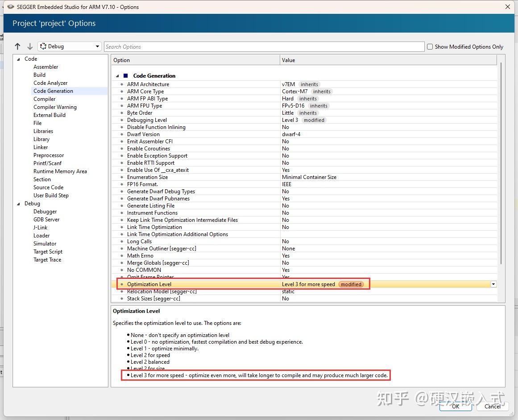Click the Search Options input field
This screenshot has height=420, width=518.
coord(264,46)
